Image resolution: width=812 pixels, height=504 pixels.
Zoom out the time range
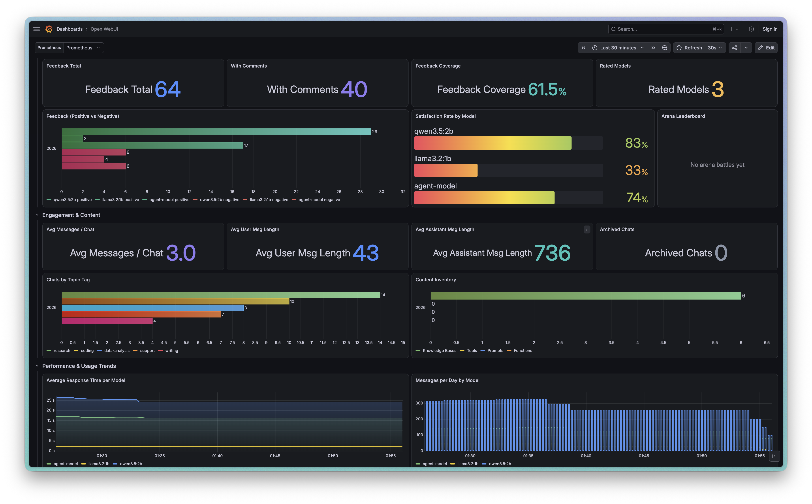665,48
